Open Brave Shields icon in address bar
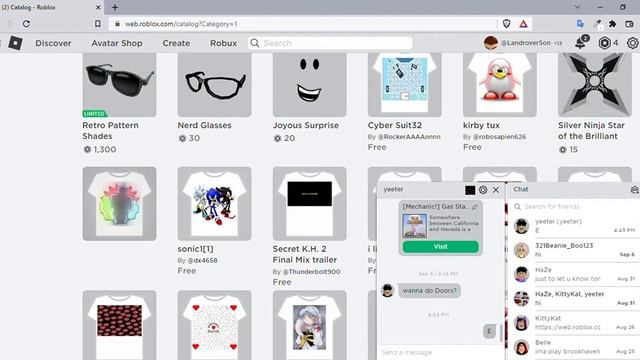 [x=507, y=24]
